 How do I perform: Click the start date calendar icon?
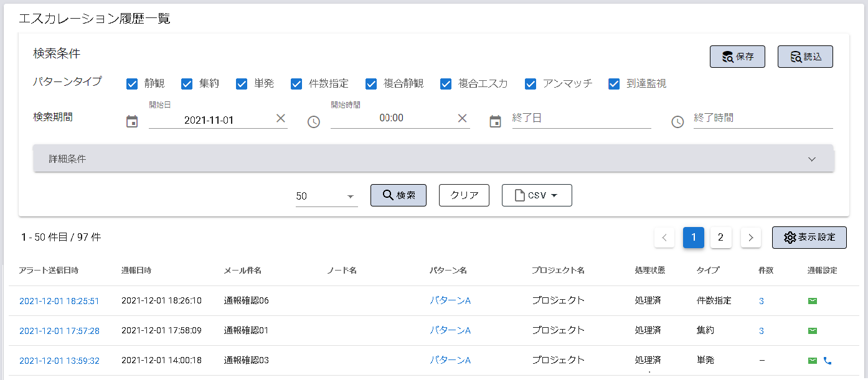(132, 121)
